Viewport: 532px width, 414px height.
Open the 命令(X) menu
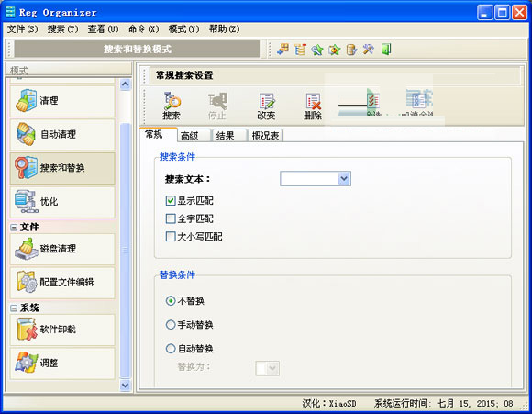(x=143, y=29)
